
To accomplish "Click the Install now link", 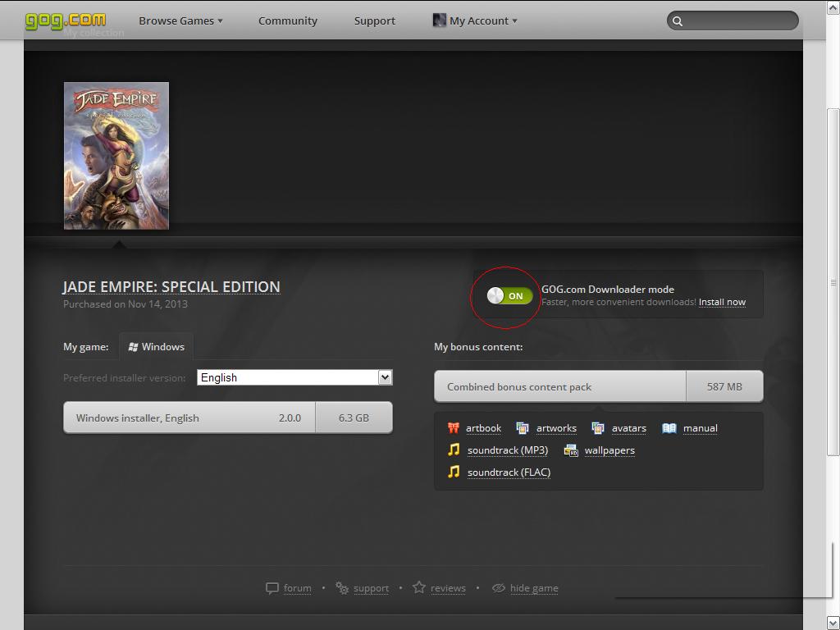I will (722, 302).
